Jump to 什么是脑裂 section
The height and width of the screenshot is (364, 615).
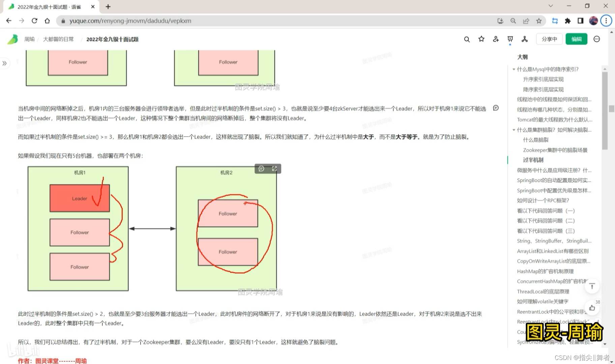[535, 140]
